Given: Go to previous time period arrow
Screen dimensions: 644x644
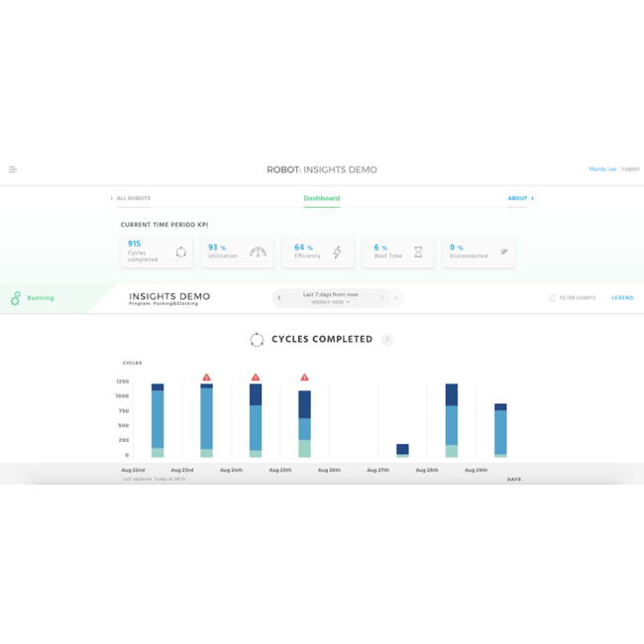Looking at the screenshot, I should tap(279, 298).
